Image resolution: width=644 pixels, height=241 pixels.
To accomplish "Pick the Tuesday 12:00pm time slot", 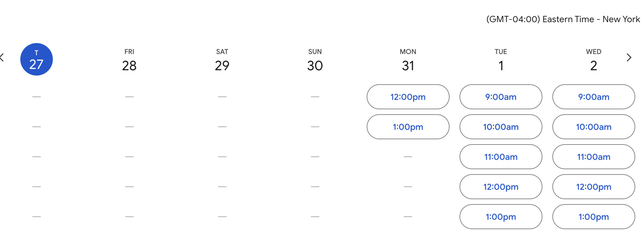I will coord(501,187).
